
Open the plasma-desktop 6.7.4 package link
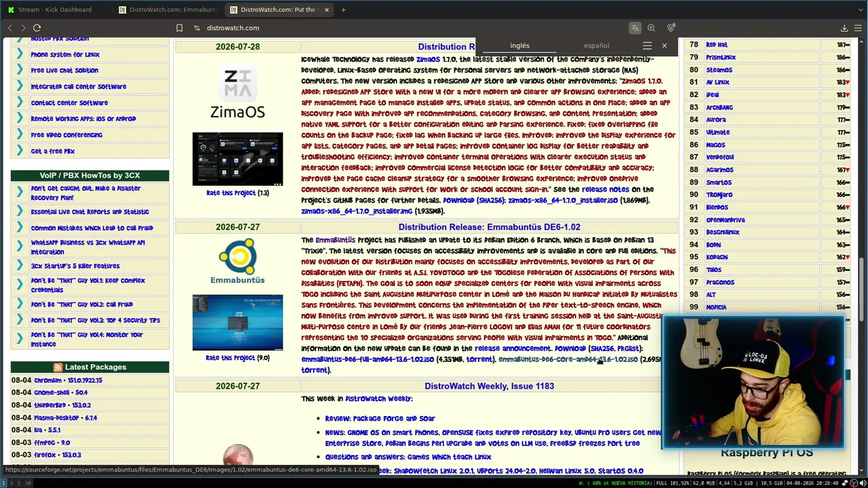[65, 418]
